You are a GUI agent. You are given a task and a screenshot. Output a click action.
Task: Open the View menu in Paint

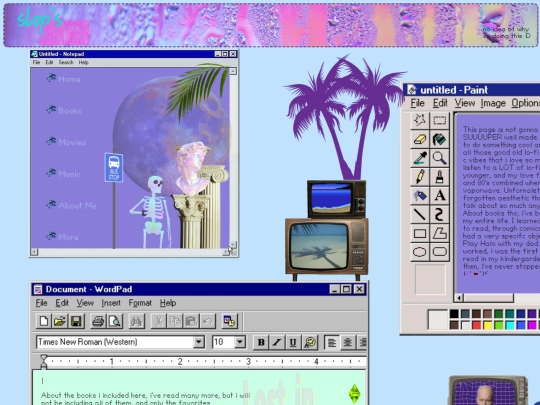pos(465,103)
